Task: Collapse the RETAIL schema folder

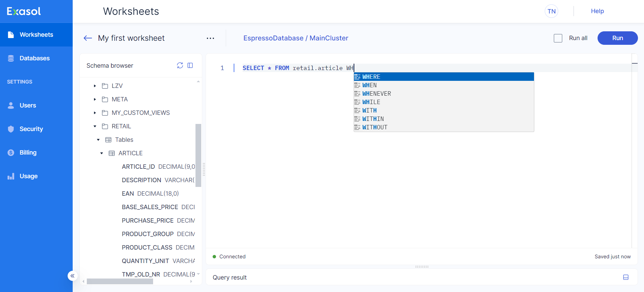Action: (x=95, y=126)
